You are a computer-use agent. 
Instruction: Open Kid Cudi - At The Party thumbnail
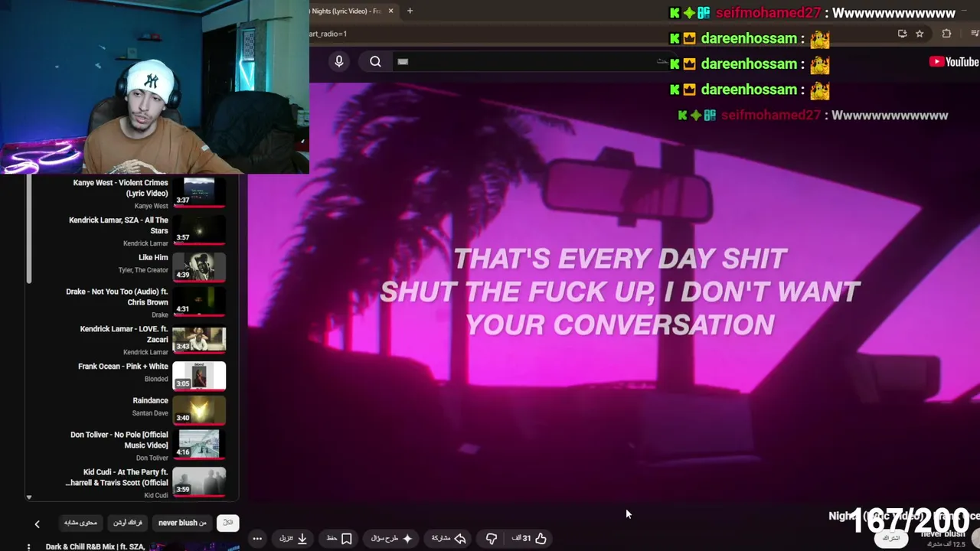click(x=199, y=482)
